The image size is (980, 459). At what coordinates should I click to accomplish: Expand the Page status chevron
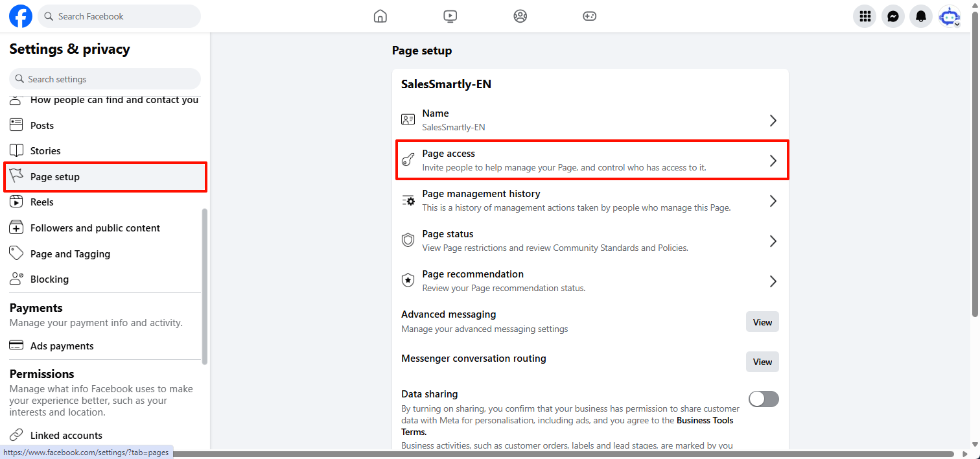click(x=773, y=241)
